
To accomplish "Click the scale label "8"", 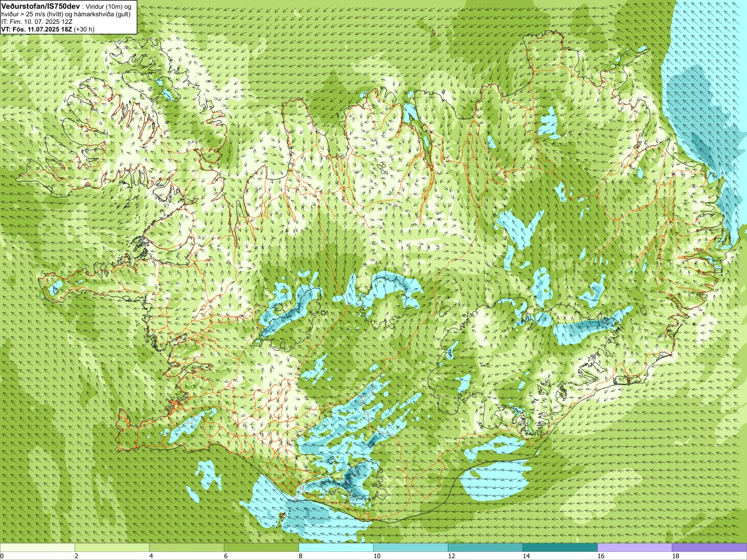I will [301, 556].
